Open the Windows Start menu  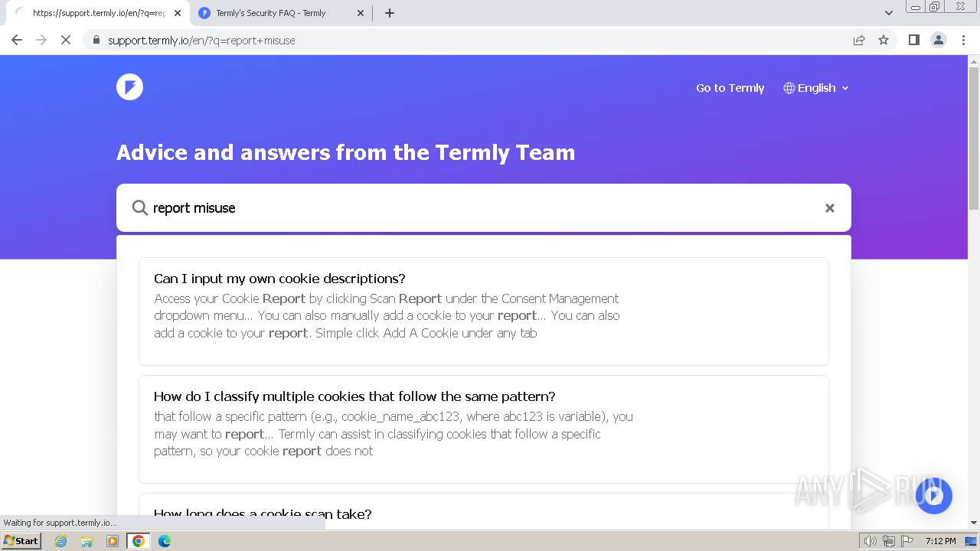21,540
